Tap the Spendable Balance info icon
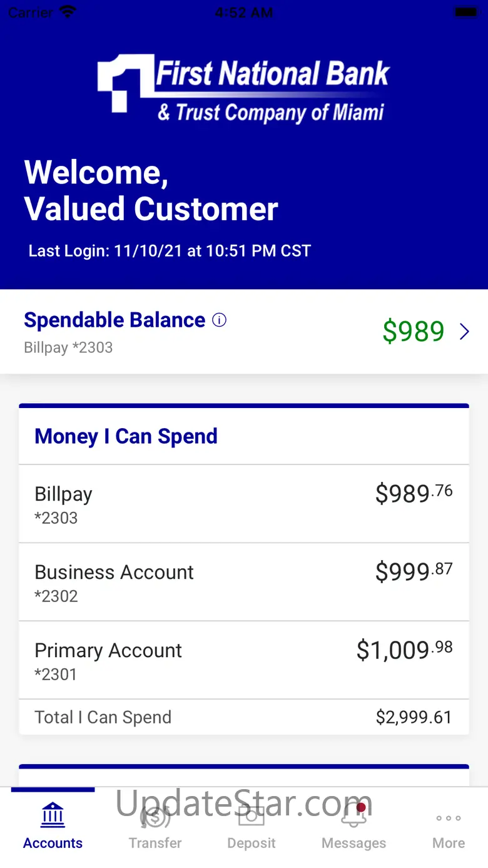The height and width of the screenshot is (868, 488). tap(219, 320)
